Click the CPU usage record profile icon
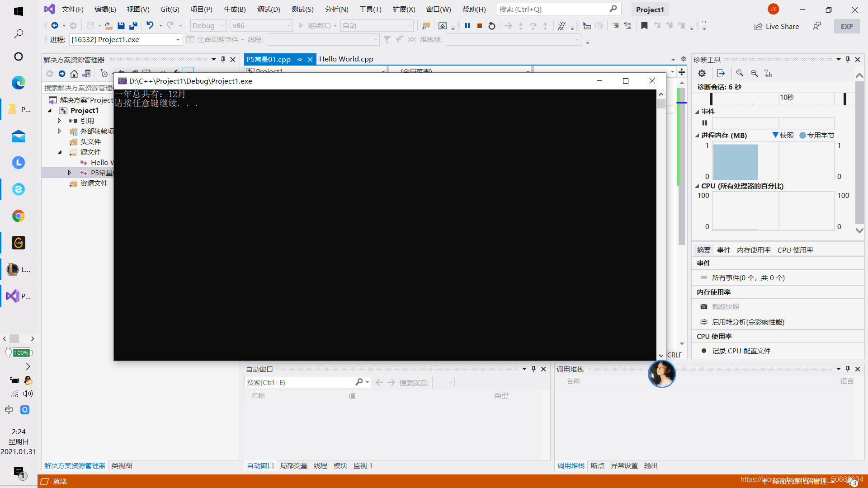 pyautogui.click(x=703, y=350)
